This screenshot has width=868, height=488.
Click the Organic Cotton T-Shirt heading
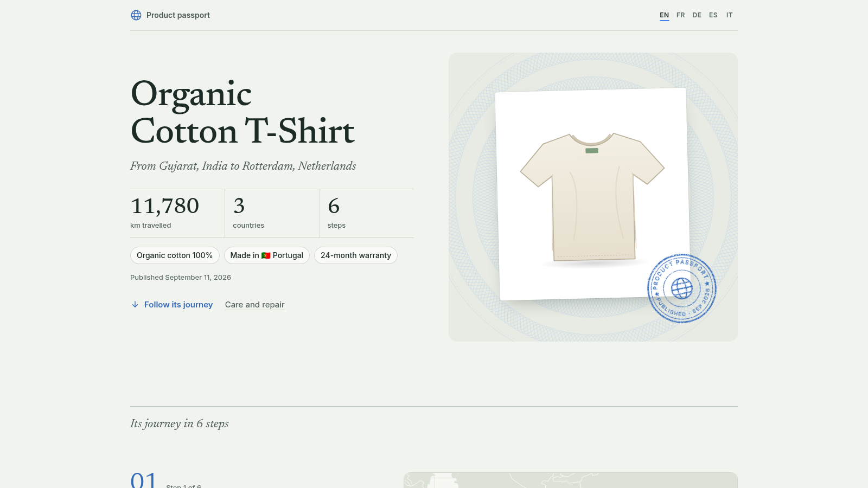pyautogui.click(x=242, y=112)
